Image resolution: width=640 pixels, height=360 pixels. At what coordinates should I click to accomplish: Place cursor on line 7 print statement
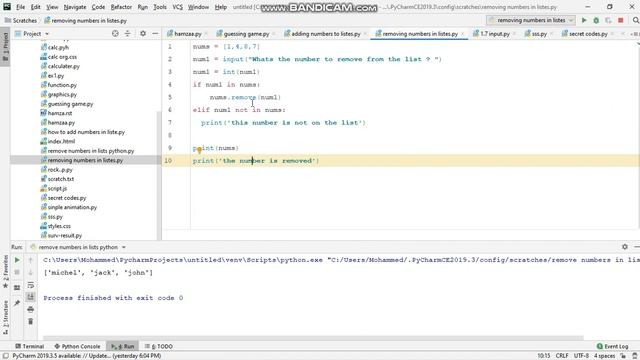pos(283,122)
